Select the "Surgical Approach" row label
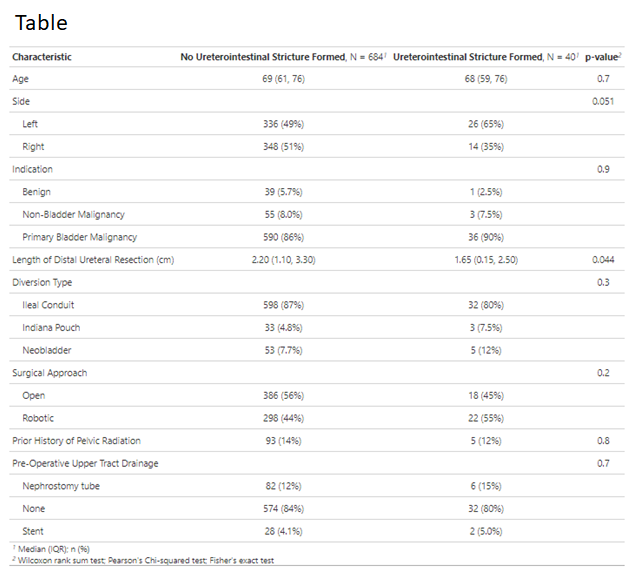This screenshot has width=629, height=572. pos(49,373)
